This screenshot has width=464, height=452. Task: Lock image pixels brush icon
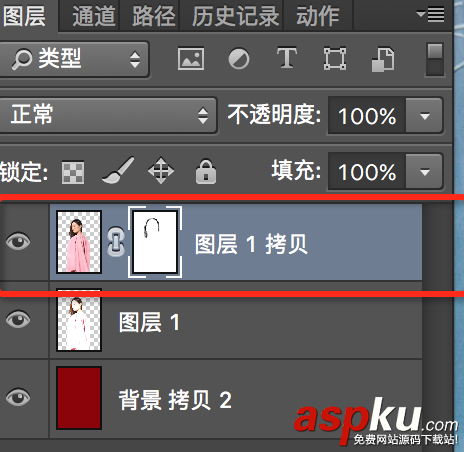[118, 170]
